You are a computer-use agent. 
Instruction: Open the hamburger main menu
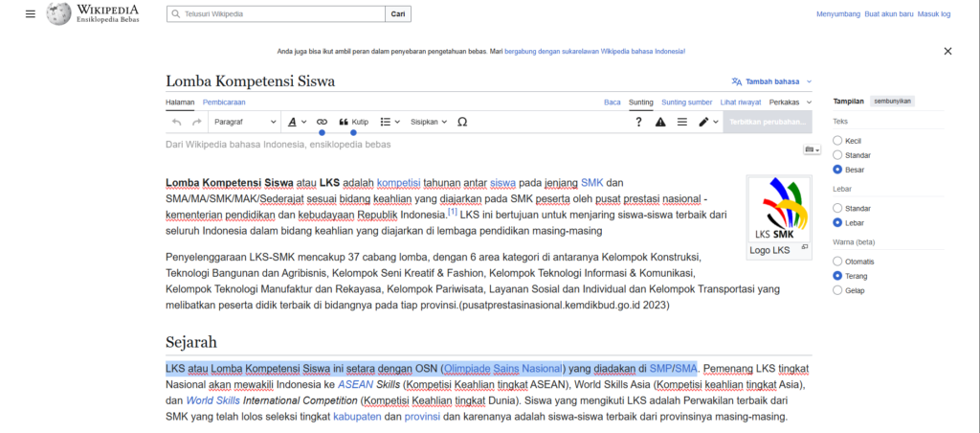(x=31, y=14)
